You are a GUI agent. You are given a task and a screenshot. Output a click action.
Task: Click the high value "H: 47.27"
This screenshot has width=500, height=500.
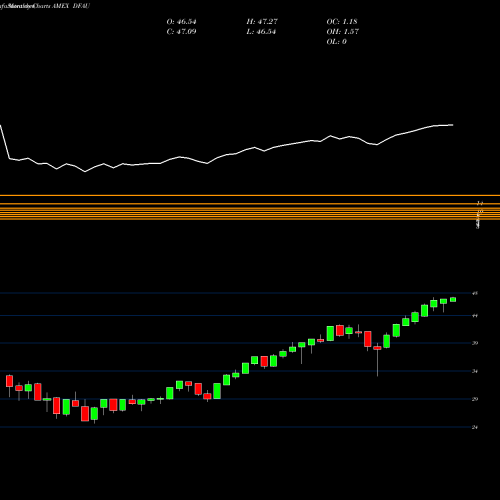click(262, 22)
